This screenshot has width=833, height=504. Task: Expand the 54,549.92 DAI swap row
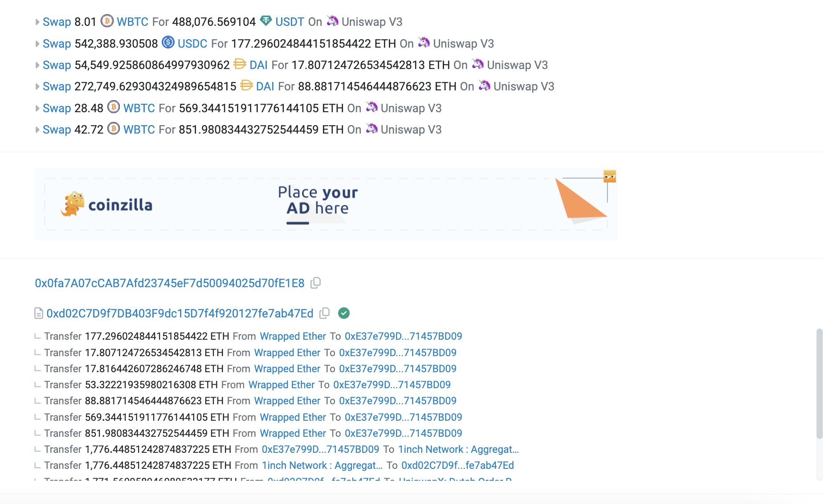point(37,65)
